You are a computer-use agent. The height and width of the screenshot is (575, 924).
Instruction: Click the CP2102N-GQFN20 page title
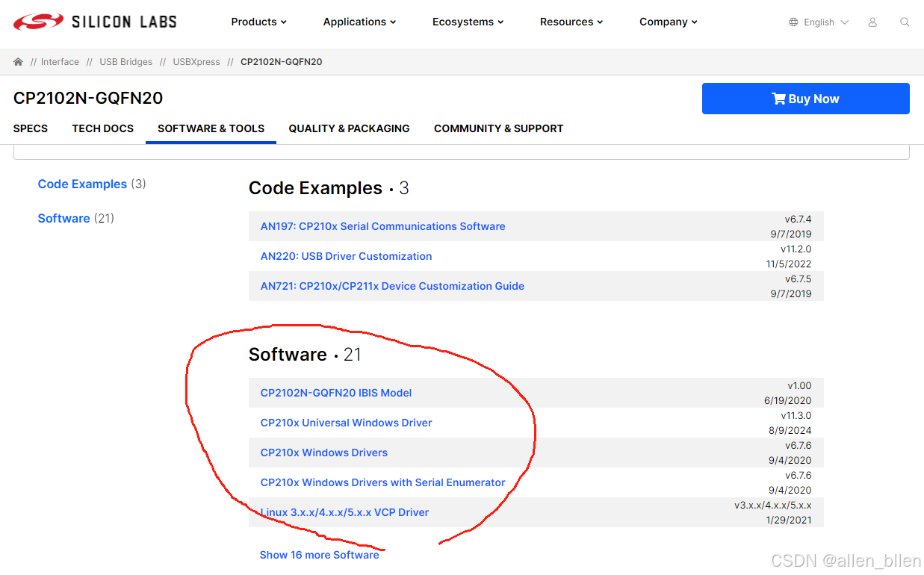[88, 98]
